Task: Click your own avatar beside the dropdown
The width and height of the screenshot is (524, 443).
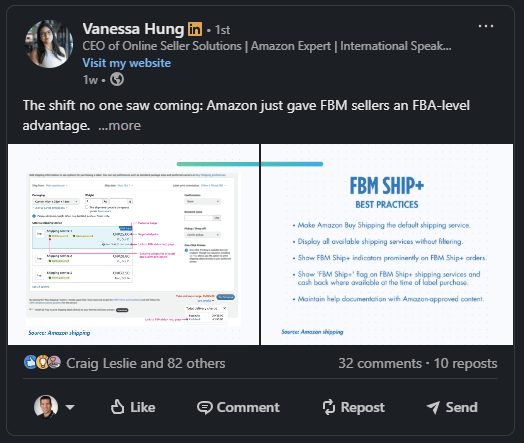Action: [x=46, y=407]
